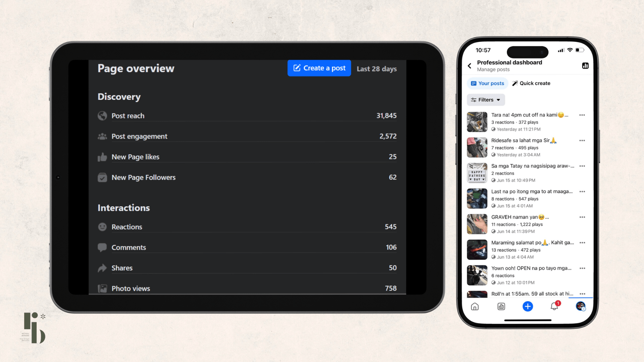Open the dashboard icon in bottom bar
This screenshot has height=362, width=644.
coord(501,306)
